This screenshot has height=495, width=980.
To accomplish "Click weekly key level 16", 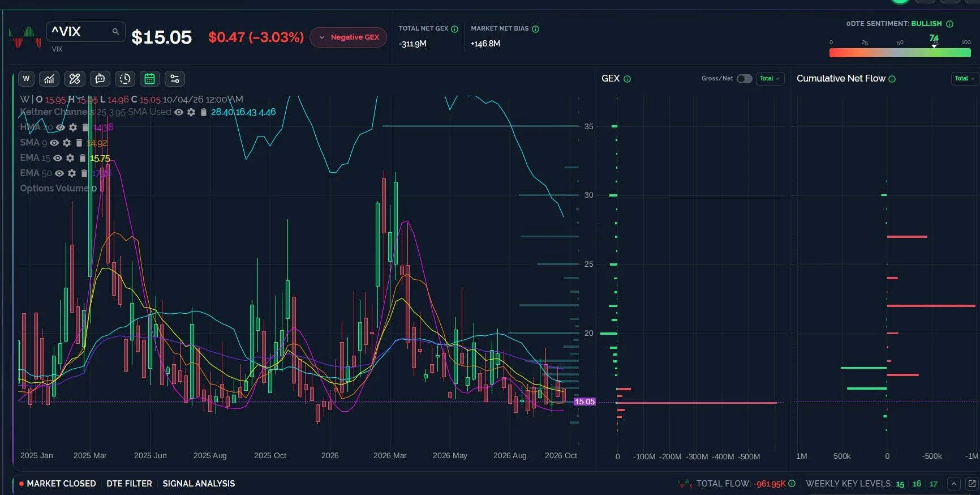I will tap(917, 484).
